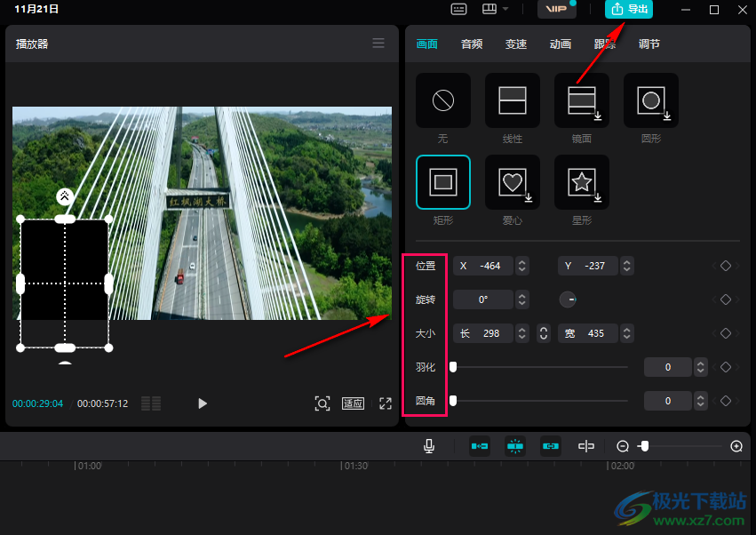Screen dimensions: 756x535
Task: Select the 爱心 heart mask
Action: click(x=512, y=182)
